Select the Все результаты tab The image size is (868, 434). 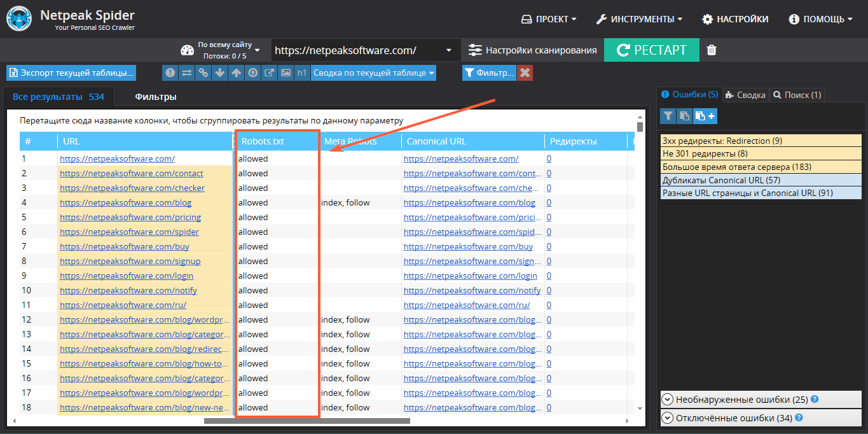pos(59,97)
